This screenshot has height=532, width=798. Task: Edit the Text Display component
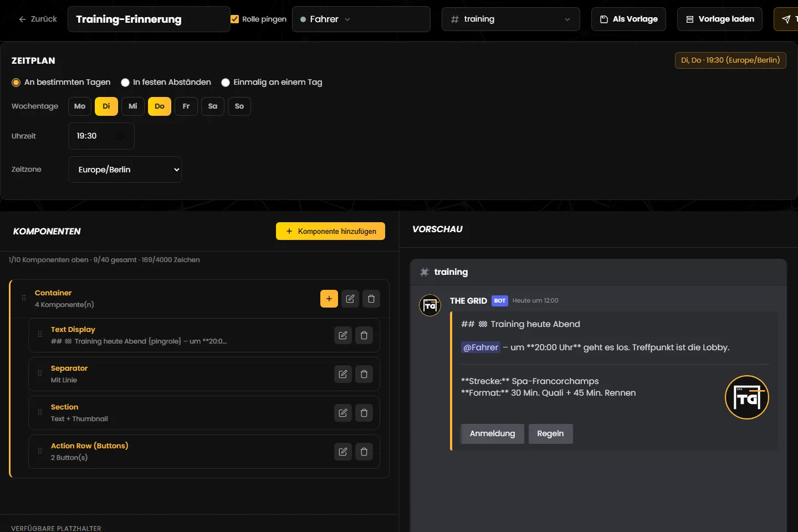(x=343, y=335)
